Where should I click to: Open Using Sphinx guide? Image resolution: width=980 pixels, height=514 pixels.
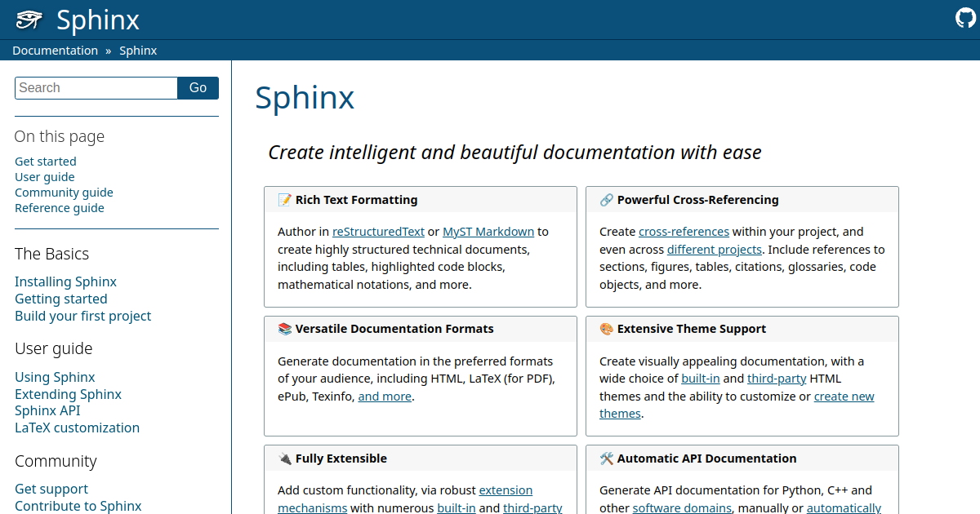pos(55,377)
